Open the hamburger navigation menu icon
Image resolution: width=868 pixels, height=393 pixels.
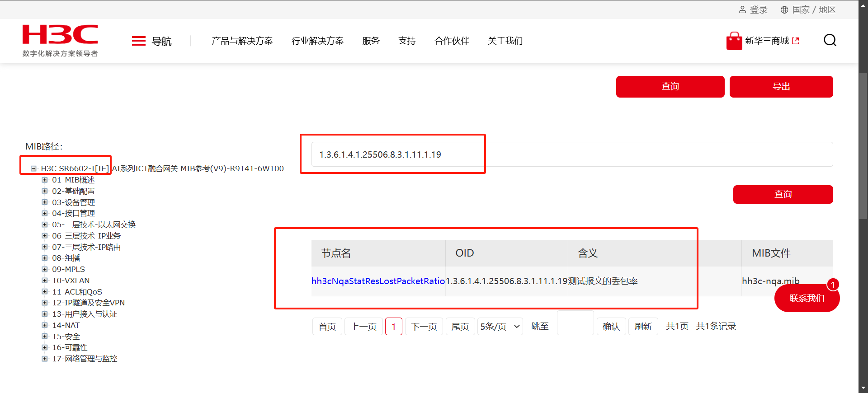point(138,41)
